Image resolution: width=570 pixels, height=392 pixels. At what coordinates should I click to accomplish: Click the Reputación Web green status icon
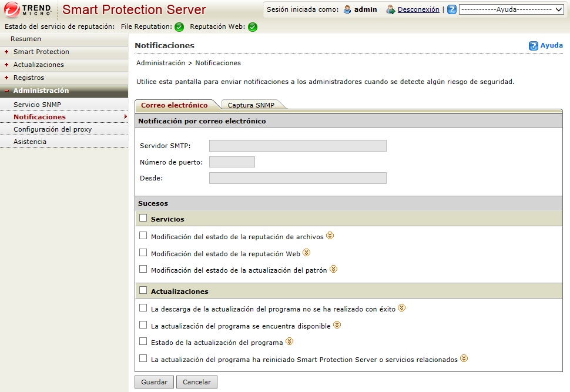click(x=253, y=27)
